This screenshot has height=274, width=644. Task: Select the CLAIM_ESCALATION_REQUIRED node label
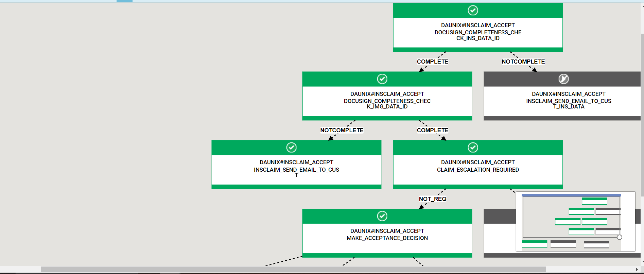click(477, 170)
